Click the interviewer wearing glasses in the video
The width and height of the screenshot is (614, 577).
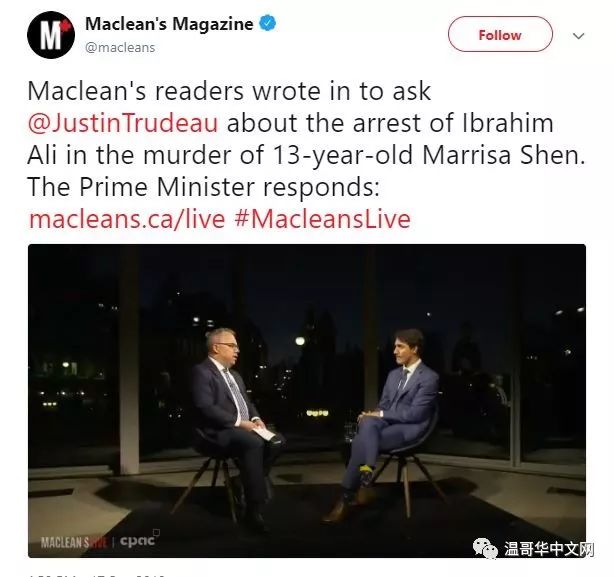[233, 424]
